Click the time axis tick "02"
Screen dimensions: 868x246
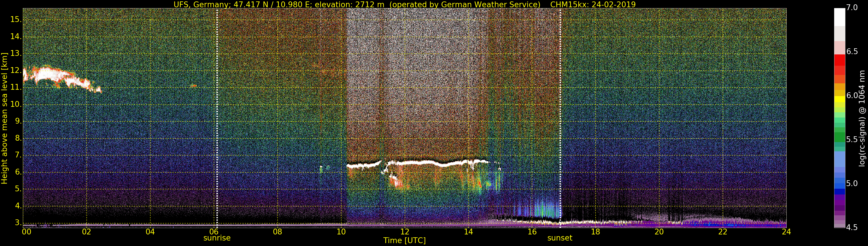87,232
